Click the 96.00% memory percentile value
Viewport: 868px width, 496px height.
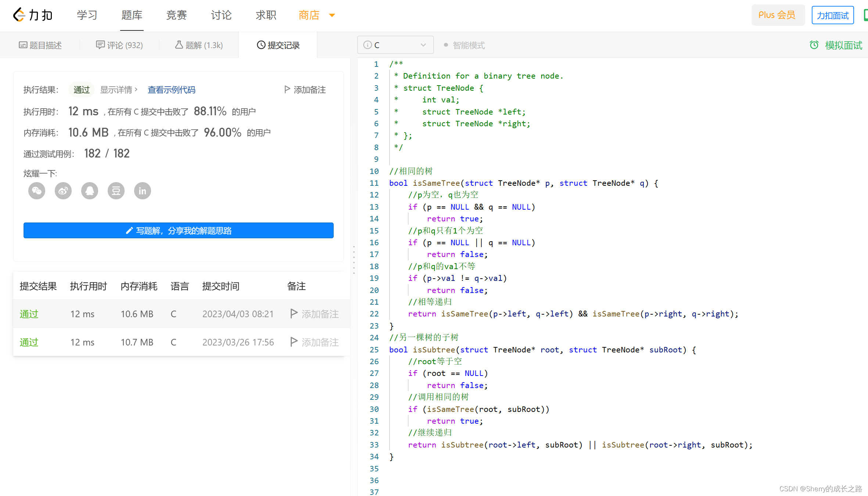(223, 132)
